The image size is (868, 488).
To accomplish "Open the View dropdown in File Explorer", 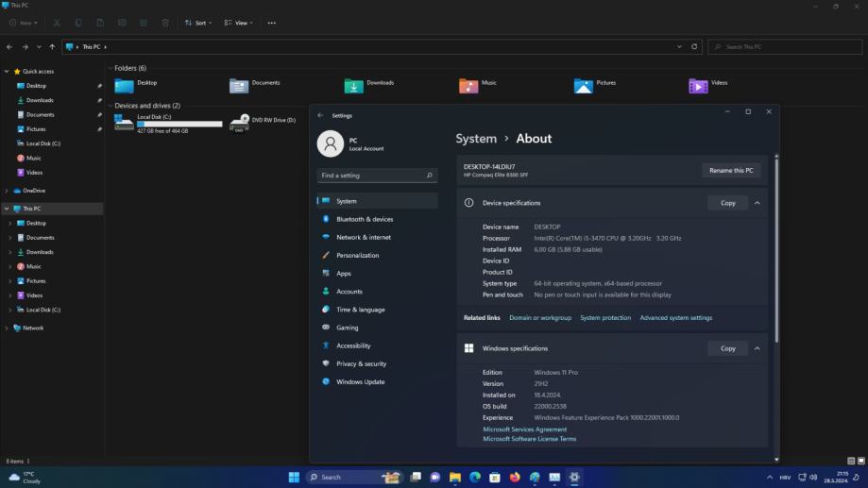I will (238, 23).
